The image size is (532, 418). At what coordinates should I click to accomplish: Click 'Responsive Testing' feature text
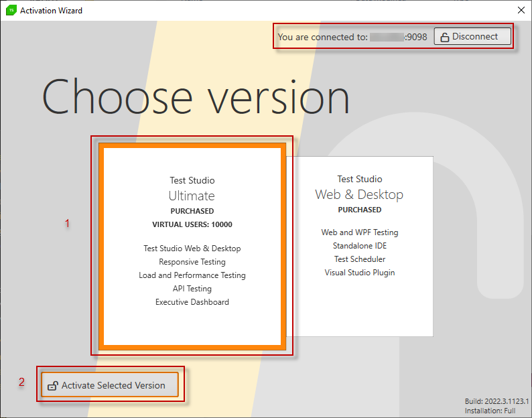click(x=192, y=262)
